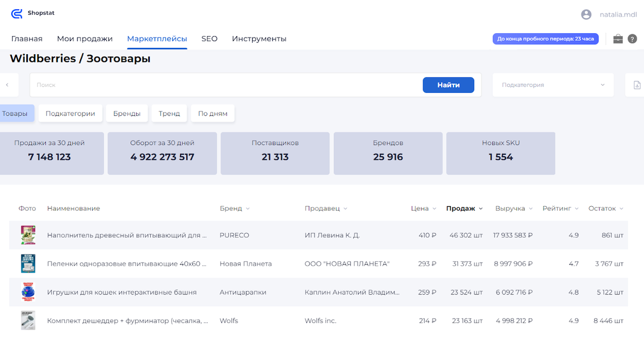Click stock value 5 122 шт
Viewport: 644px width, 342px height.
[609, 292]
